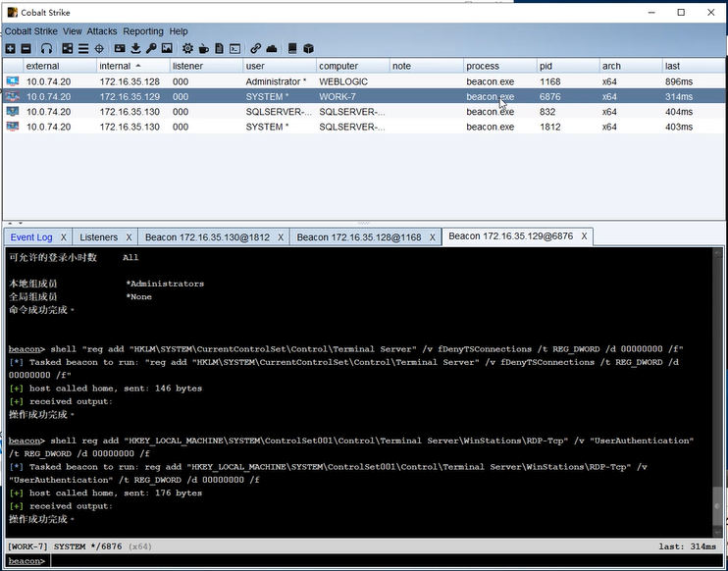Screen dimensions: 728x571
Task: Switch to session table view icon
Action: (x=83, y=48)
